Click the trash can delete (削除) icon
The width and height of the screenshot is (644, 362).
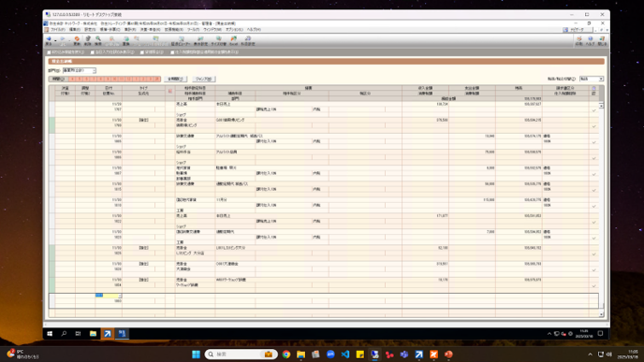(87, 40)
